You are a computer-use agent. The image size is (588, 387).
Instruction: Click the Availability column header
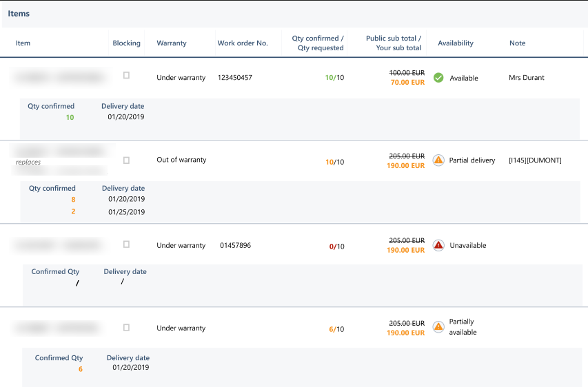tap(456, 43)
